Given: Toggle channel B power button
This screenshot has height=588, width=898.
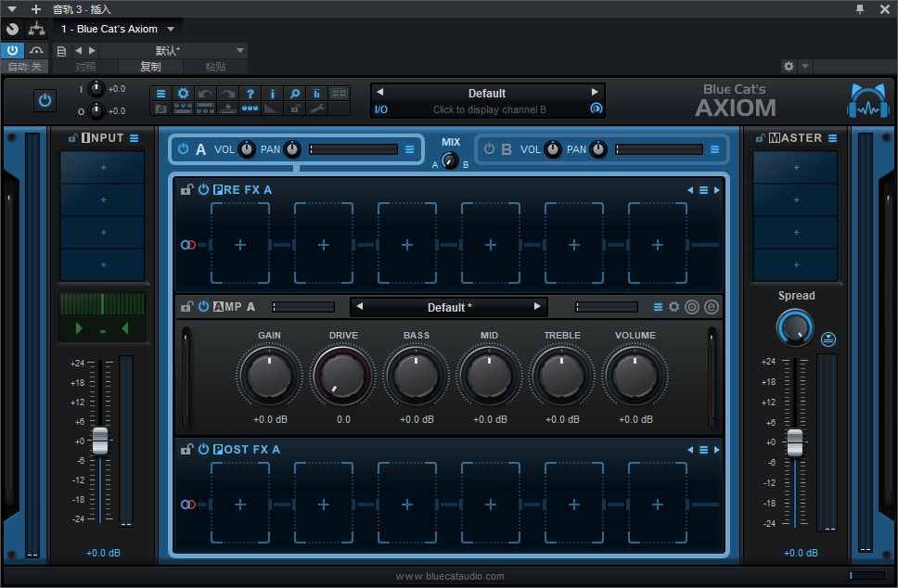Looking at the screenshot, I should tap(489, 149).
